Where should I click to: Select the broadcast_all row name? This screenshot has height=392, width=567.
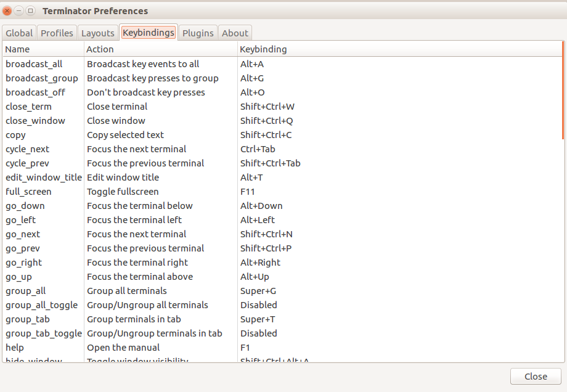pyautogui.click(x=34, y=64)
